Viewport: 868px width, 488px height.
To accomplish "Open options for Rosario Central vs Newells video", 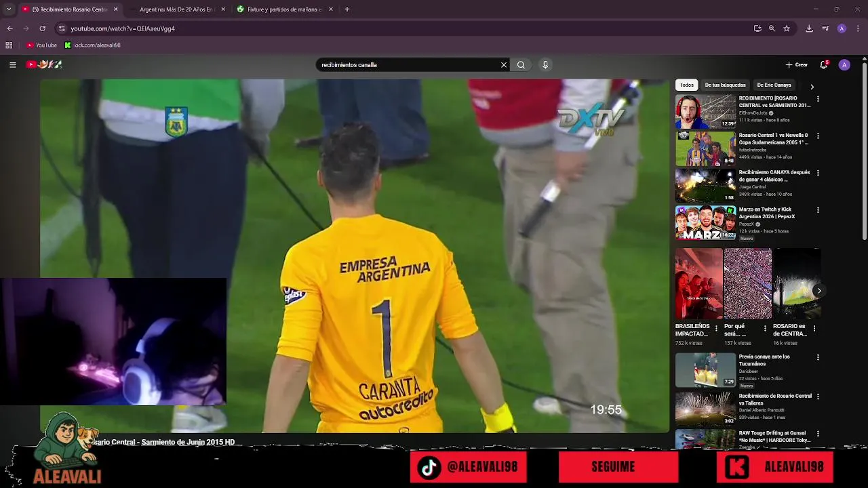I will (x=818, y=136).
